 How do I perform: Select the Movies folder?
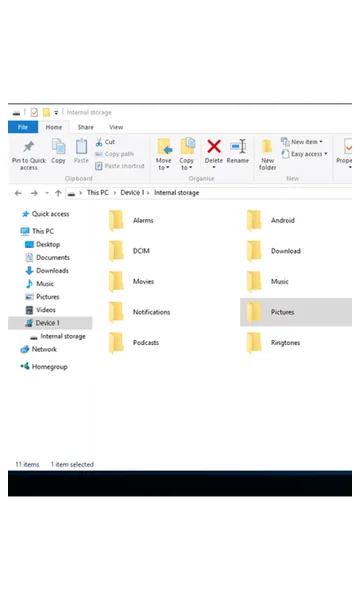pos(131,282)
